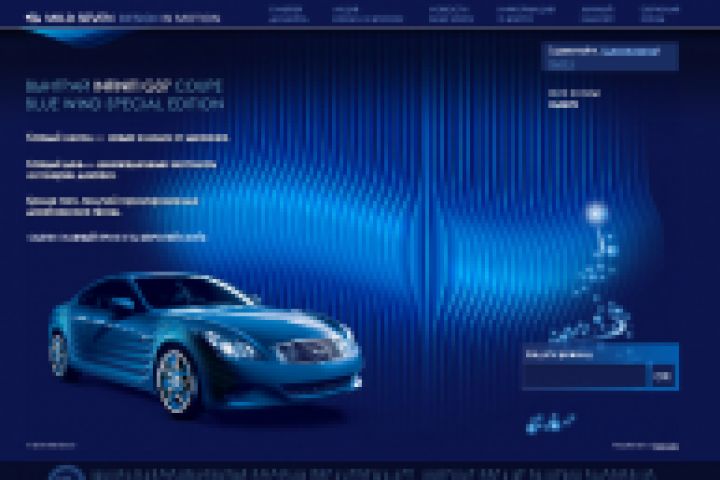
Task: Click the copyright text at bottom left
Action: 51,445
